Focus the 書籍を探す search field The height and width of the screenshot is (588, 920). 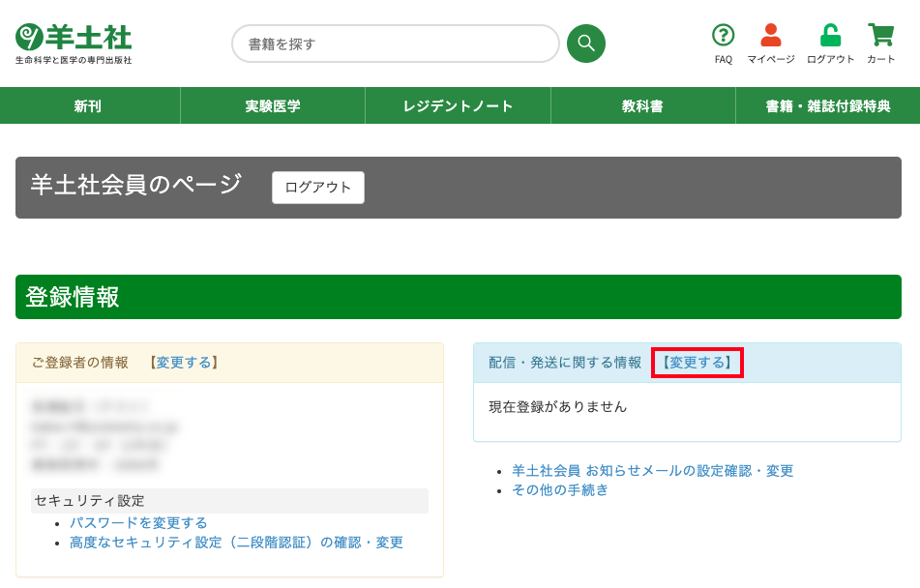coord(395,44)
